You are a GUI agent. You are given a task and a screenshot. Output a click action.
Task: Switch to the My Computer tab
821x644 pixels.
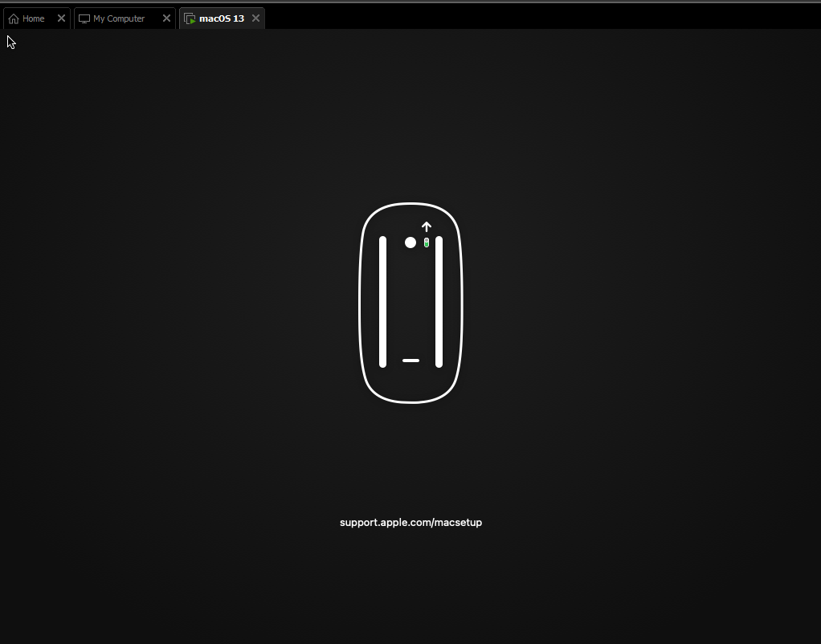119,18
